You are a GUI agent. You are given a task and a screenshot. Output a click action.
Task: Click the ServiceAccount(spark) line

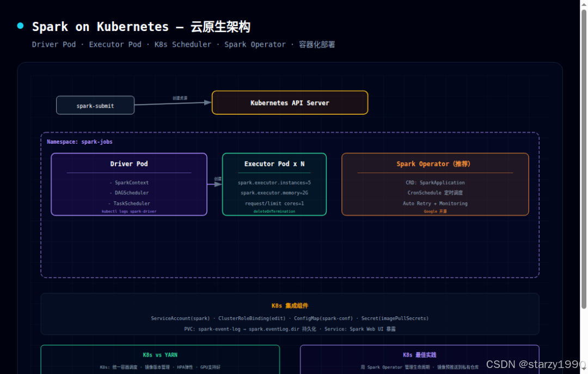pyautogui.click(x=290, y=318)
